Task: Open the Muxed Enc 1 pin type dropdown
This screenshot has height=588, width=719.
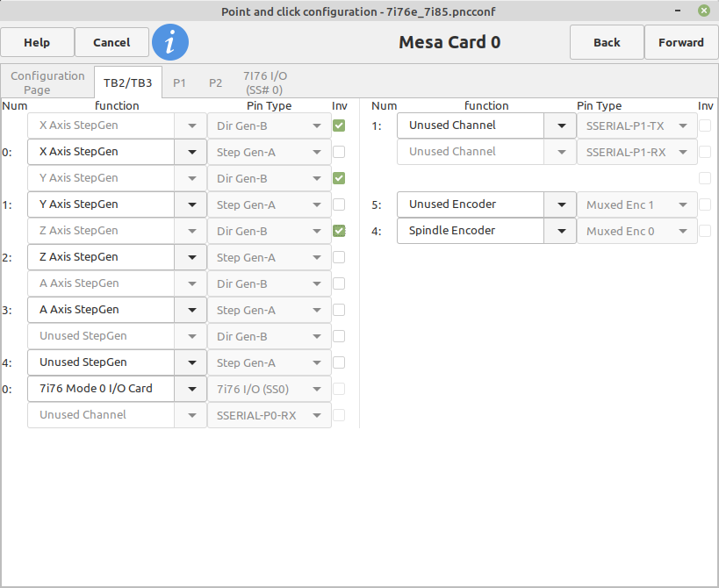Action: (637, 204)
